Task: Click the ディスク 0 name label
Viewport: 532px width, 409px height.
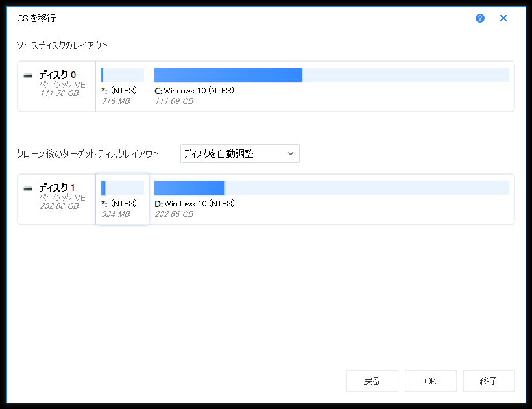Action: [x=57, y=75]
